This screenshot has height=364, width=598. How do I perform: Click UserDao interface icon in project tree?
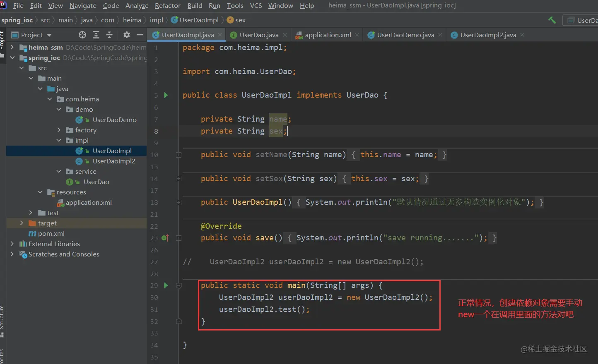pyautogui.click(x=70, y=182)
